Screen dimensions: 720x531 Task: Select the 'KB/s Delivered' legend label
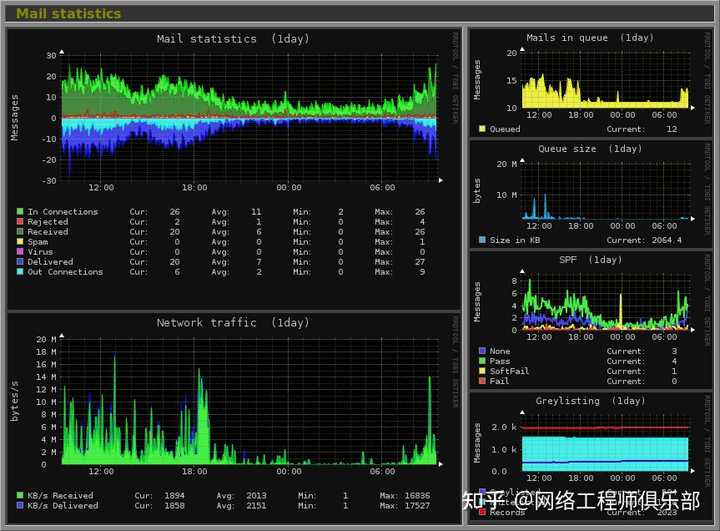pyautogui.click(x=63, y=506)
